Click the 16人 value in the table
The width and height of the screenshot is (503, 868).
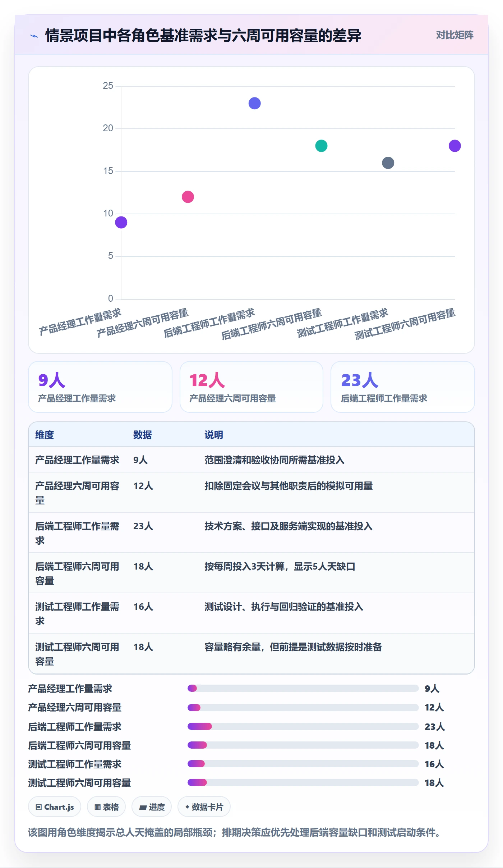coord(143,607)
